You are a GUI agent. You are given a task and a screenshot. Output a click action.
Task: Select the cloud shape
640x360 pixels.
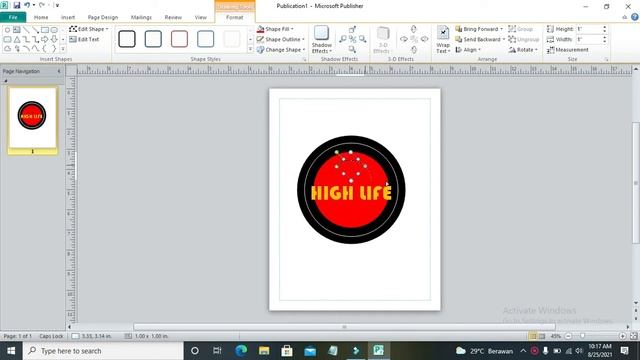(x=7, y=49)
